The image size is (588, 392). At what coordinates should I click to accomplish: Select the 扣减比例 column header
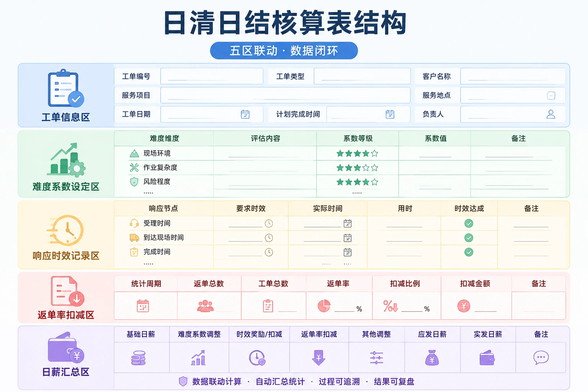point(405,284)
